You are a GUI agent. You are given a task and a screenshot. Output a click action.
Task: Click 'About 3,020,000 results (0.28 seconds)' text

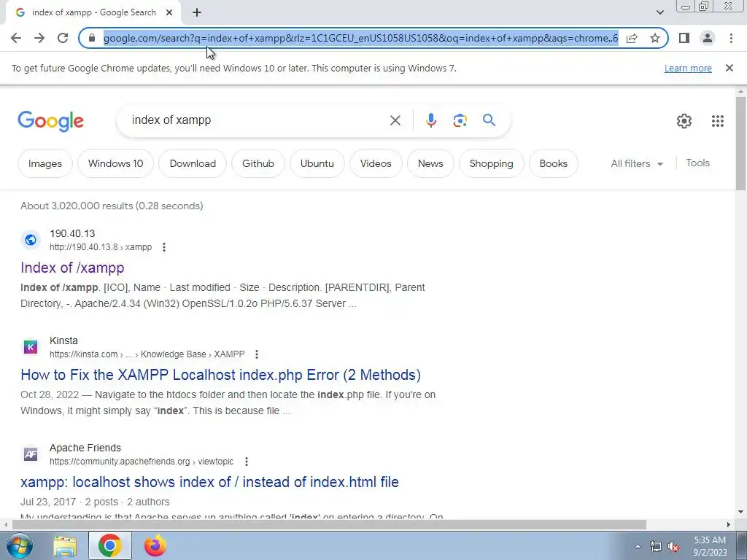click(x=112, y=206)
